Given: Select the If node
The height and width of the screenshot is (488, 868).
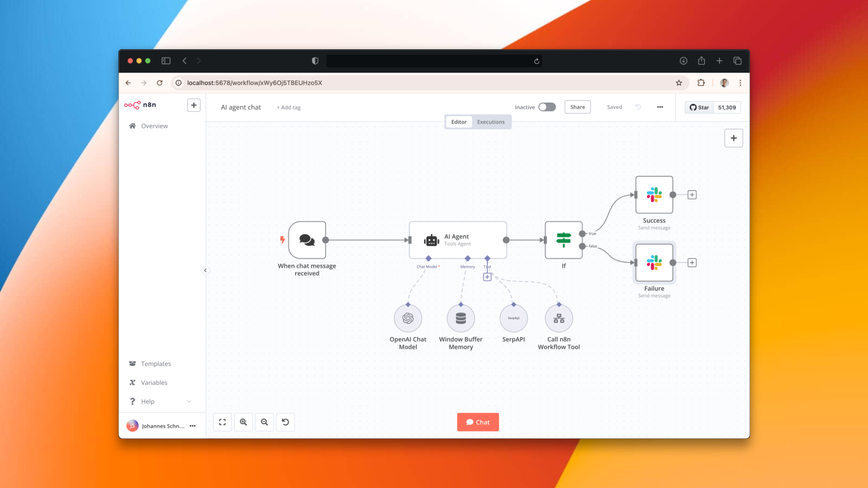Looking at the screenshot, I should [563, 240].
